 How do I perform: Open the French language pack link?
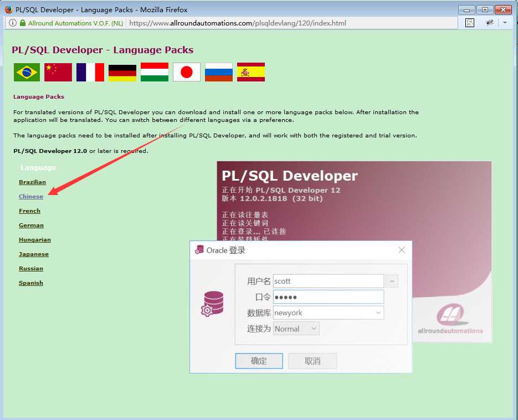click(30, 211)
